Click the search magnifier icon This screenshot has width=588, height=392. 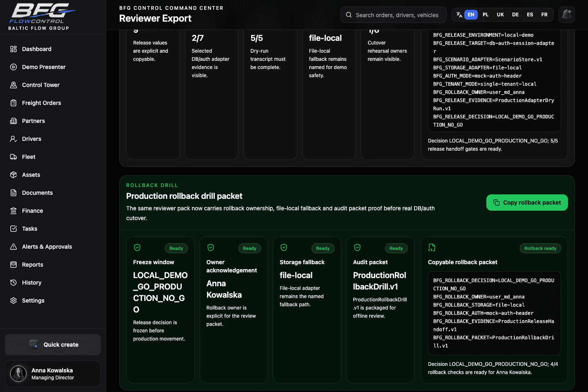[349, 15]
